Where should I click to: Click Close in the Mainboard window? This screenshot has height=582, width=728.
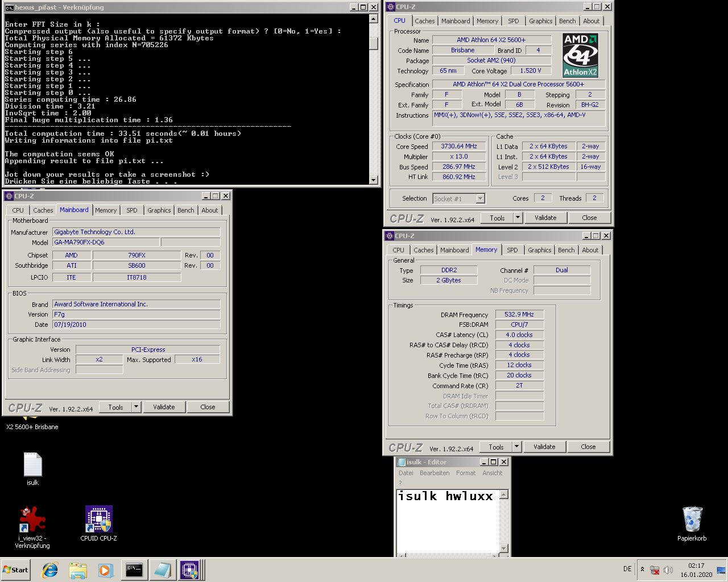pos(208,407)
